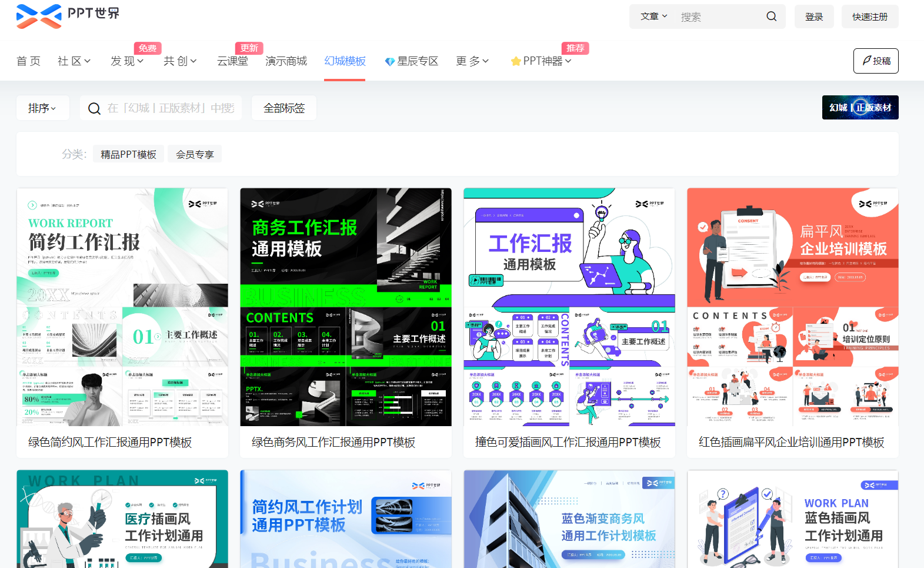
Task: Click the magnifier icon in 幻城 search field
Action: tap(94, 108)
